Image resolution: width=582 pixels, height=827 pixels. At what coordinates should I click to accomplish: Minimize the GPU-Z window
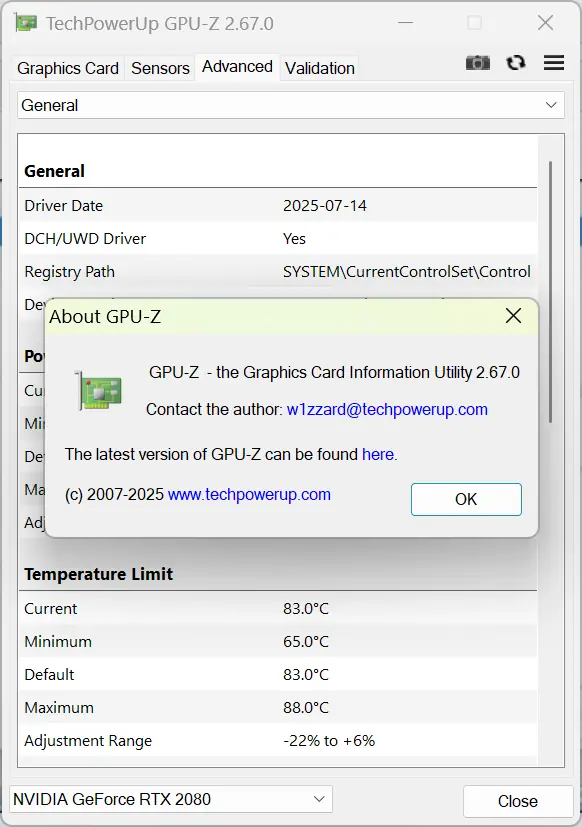405,23
